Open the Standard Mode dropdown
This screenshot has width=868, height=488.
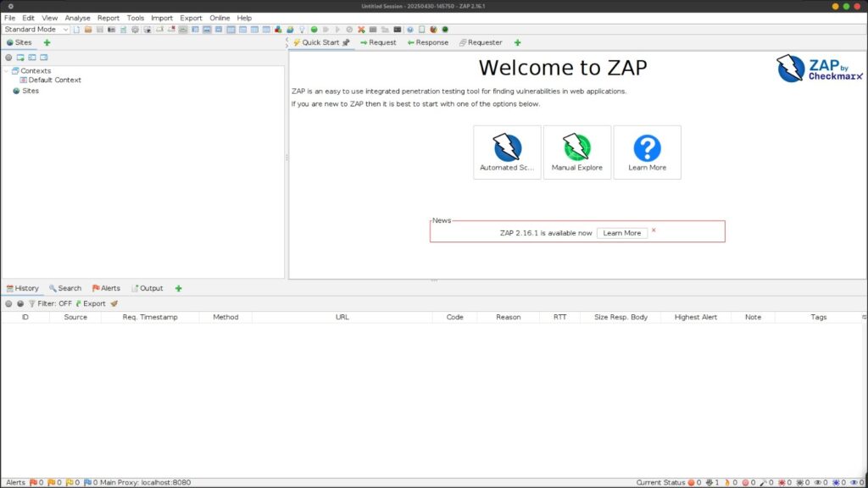pyautogui.click(x=36, y=30)
